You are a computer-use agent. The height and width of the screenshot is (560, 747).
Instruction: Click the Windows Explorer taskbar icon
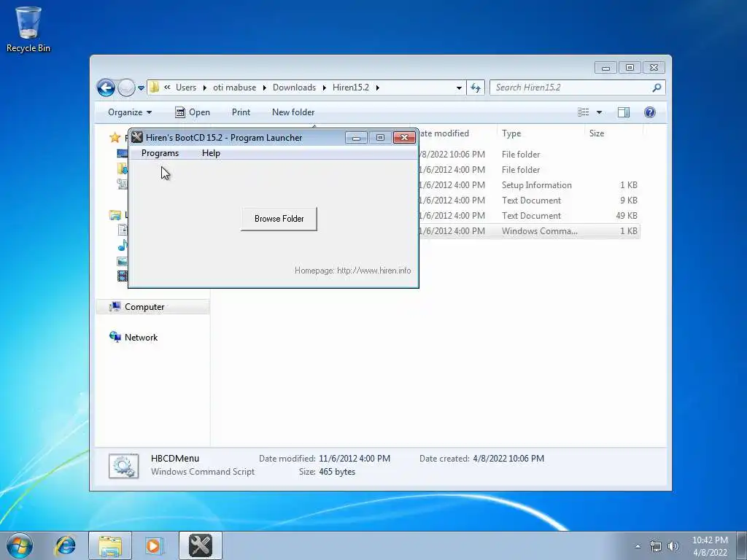coord(110,545)
